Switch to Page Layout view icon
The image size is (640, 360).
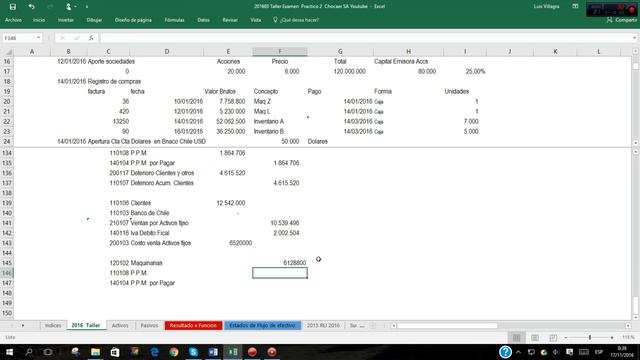(x=535, y=338)
